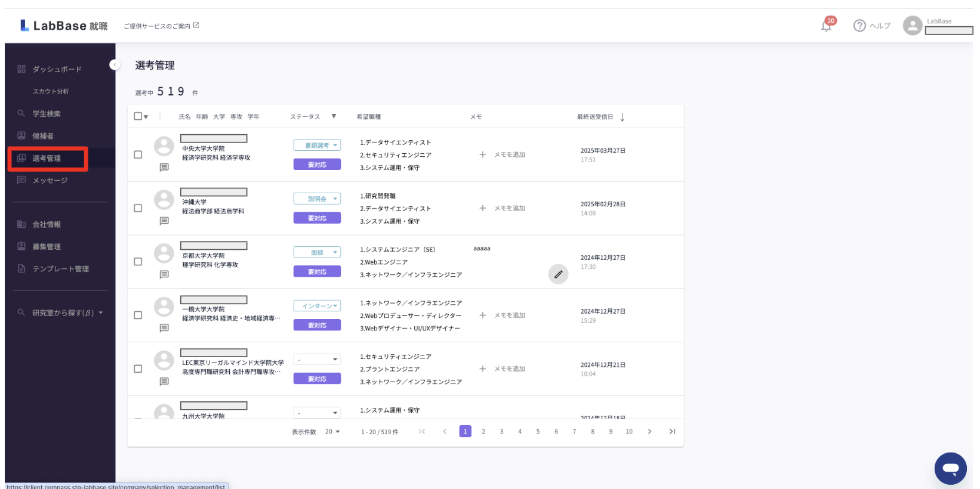Image resolution: width=980 pixels, height=489 pixels.
Task: Navigate to メッセージ in the sidebar
Action: [x=50, y=180]
